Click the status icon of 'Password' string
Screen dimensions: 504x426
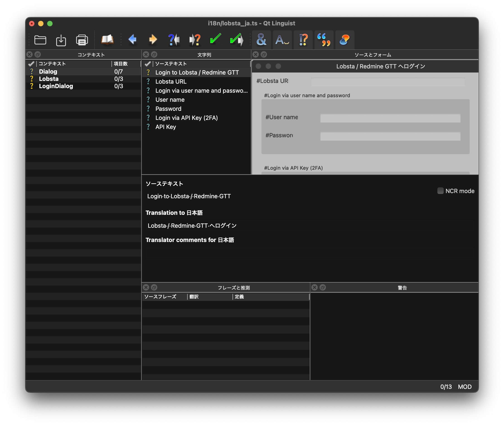coord(148,109)
